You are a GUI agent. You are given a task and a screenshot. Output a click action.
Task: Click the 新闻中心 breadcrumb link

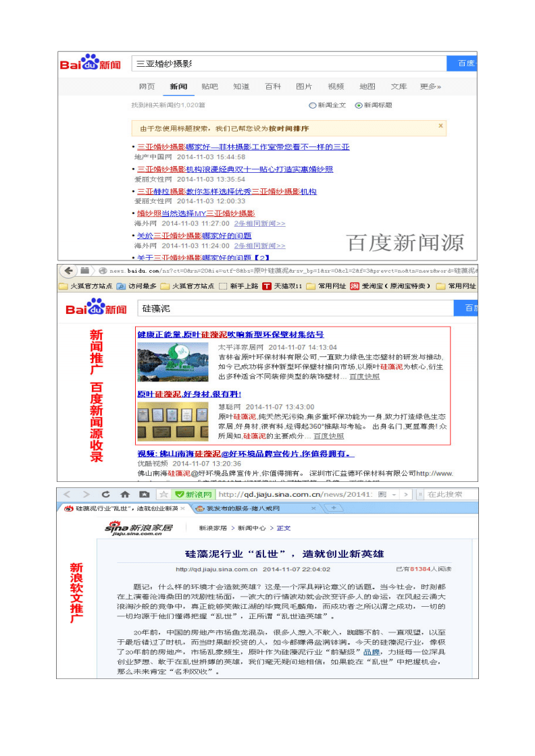(x=251, y=529)
